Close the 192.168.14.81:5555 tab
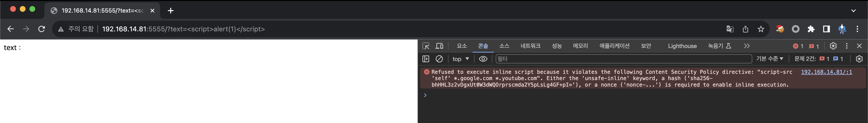 tap(152, 10)
